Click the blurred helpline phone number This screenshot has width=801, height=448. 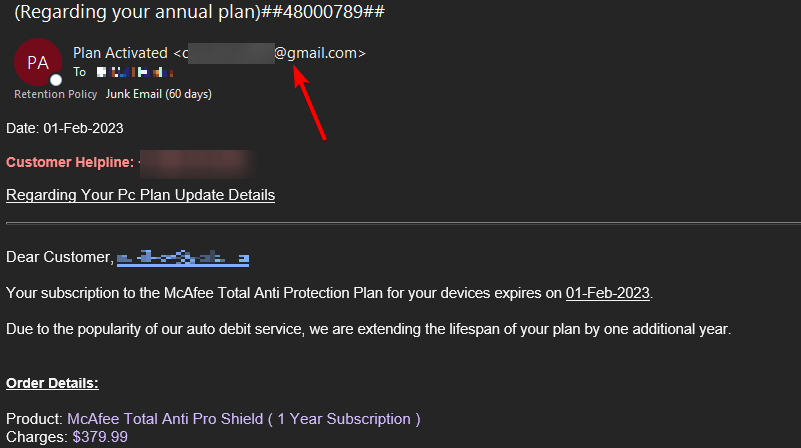[x=197, y=163]
